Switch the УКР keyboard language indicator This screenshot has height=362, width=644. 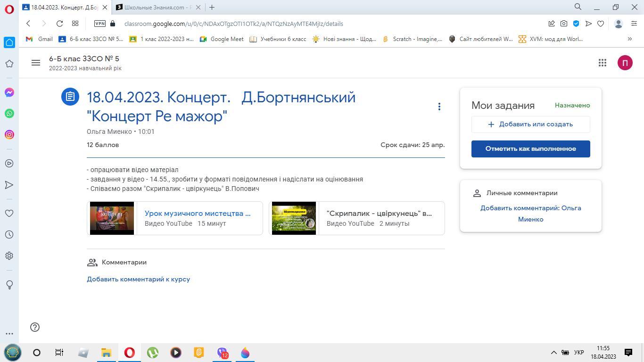[x=579, y=353]
